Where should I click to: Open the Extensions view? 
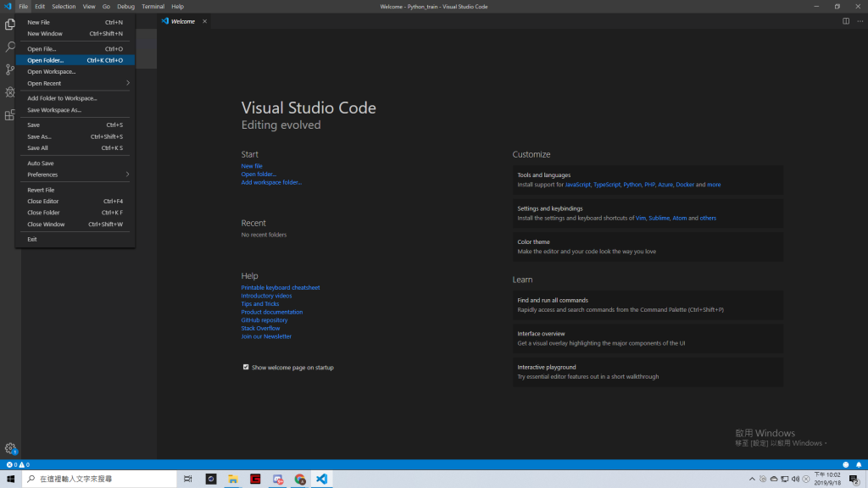click(x=10, y=115)
